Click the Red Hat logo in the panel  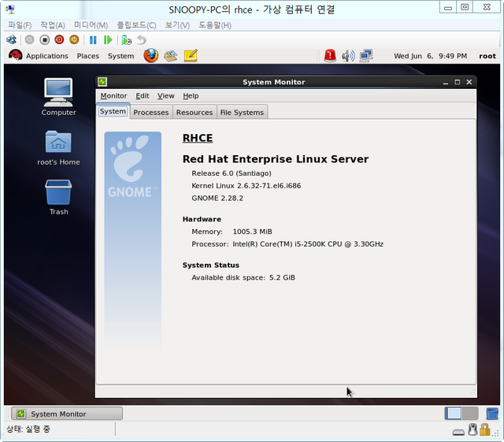(15, 56)
